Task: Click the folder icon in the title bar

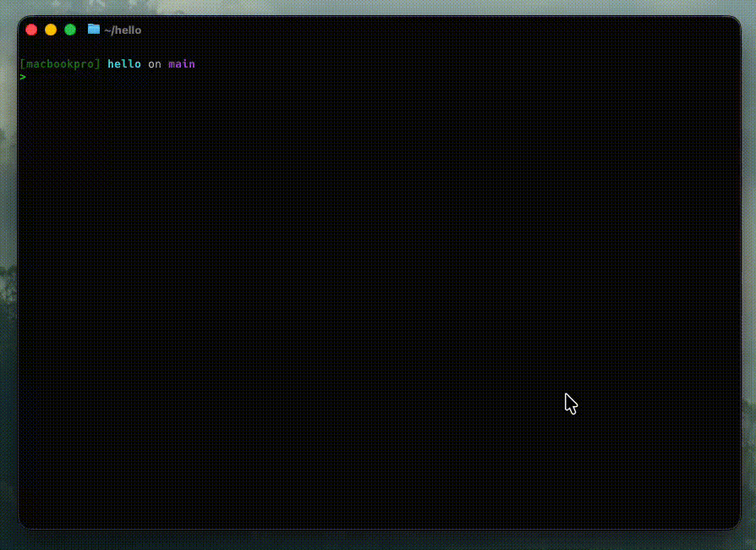Action: [94, 30]
